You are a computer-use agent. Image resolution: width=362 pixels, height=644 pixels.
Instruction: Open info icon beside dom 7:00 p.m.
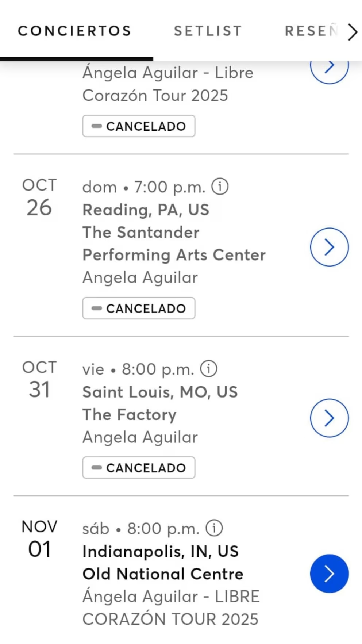(x=220, y=187)
